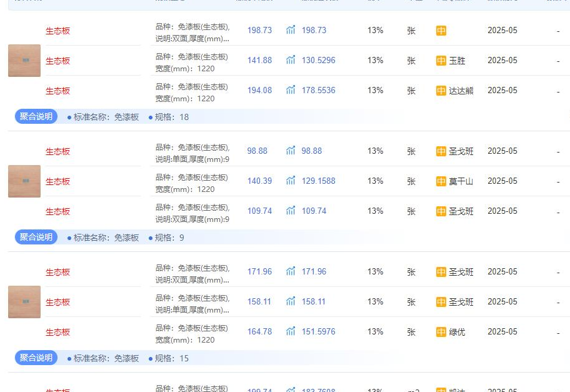This screenshot has width=570, height=392.
Task: Click the 聚合说明 button for 规格 18
Action: [36, 116]
